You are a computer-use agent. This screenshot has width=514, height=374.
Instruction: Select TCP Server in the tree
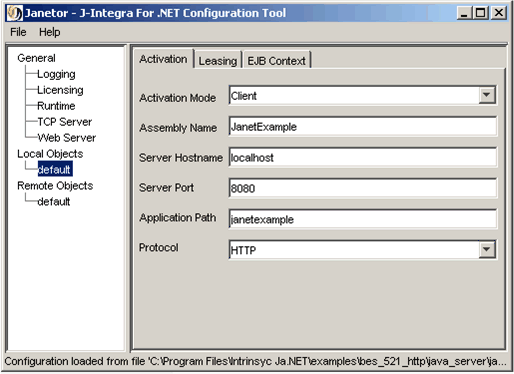coord(64,122)
